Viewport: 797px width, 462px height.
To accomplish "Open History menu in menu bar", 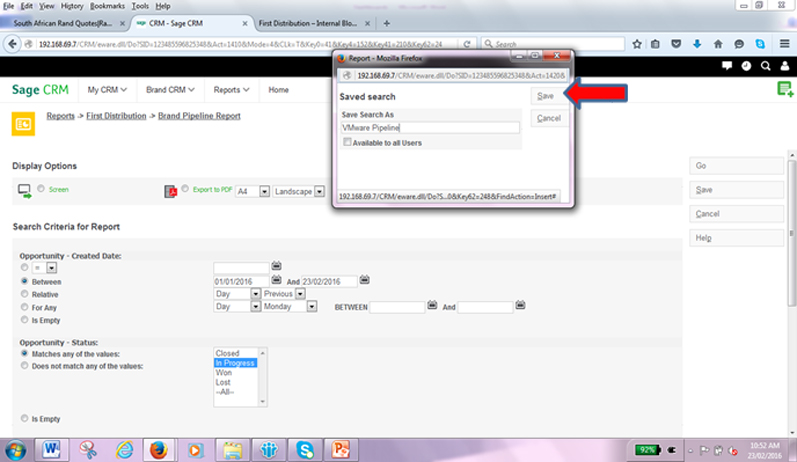I will coord(72,6).
